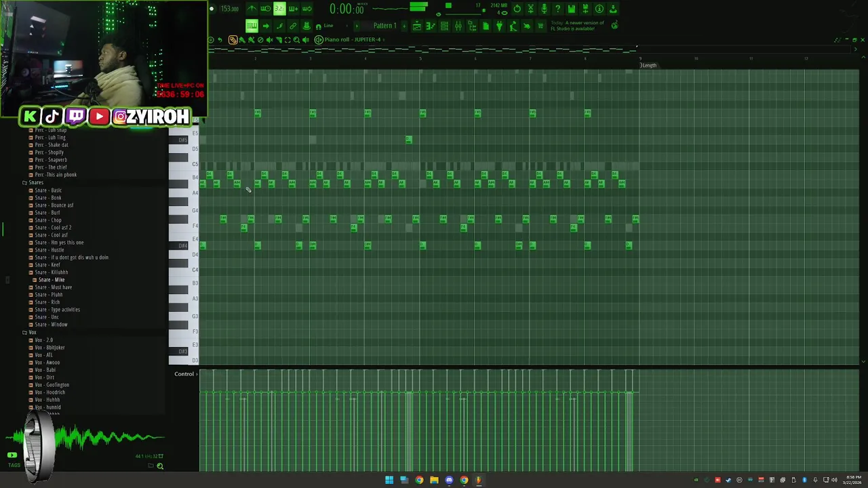Set the tempo field showing 153.000
The width and height of the screenshot is (868, 488).
tap(230, 9)
